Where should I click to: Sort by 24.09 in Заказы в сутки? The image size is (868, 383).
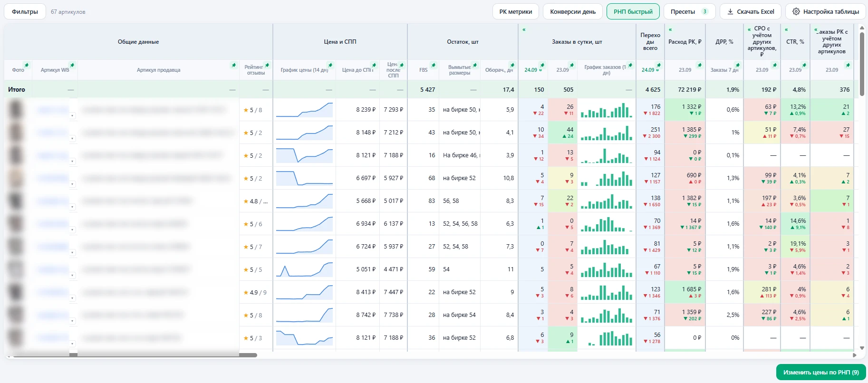coord(531,70)
